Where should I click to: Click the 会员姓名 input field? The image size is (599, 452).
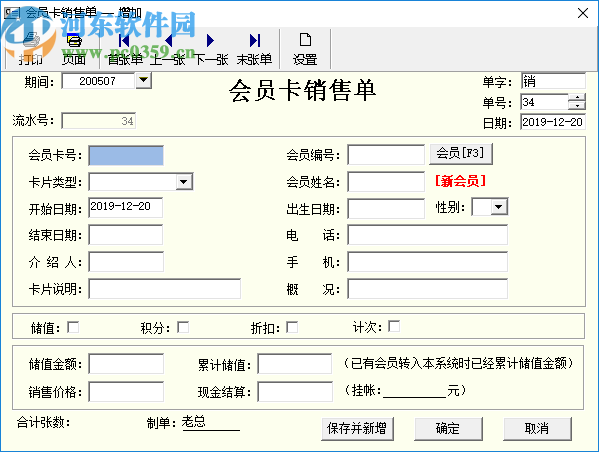[386, 181]
